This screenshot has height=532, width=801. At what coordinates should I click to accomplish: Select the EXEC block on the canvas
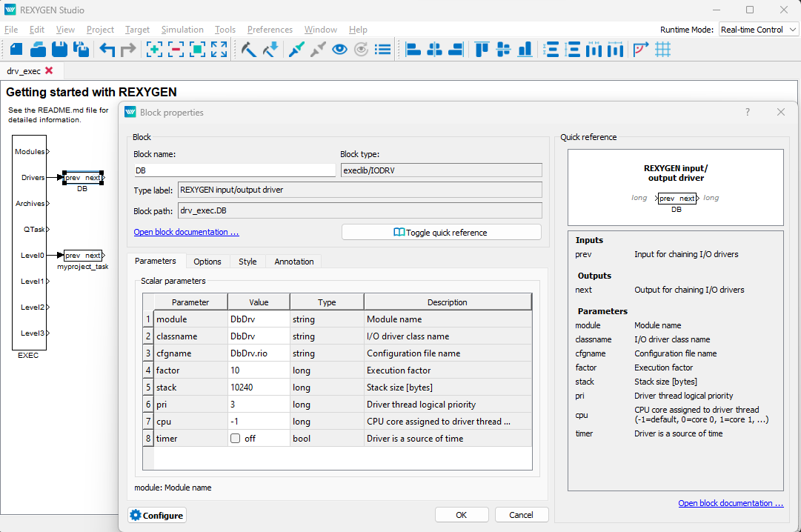click(29, 243)
